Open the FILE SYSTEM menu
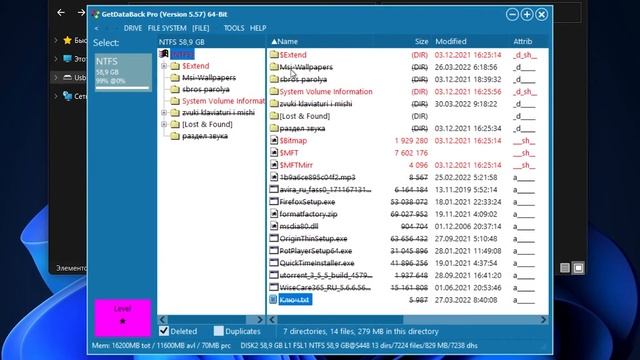The height and width of the screenshot is (360, 640). (x=167, y=28)
